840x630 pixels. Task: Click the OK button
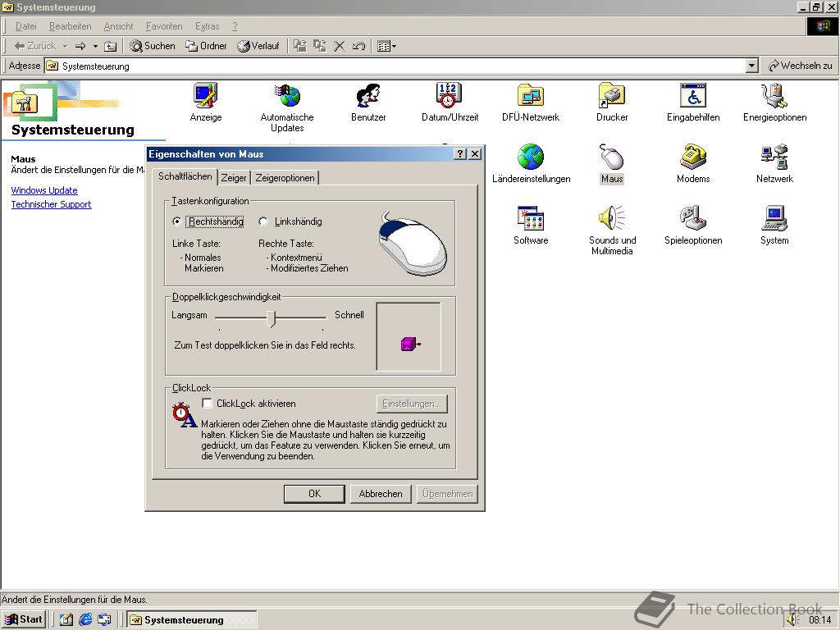(314, 493)
